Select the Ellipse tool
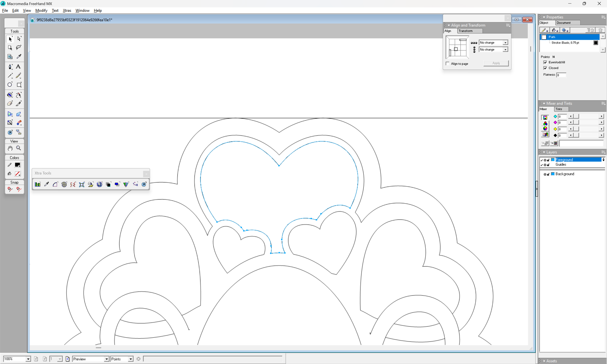Screen dimensions: 607x364 coord(10,85)
